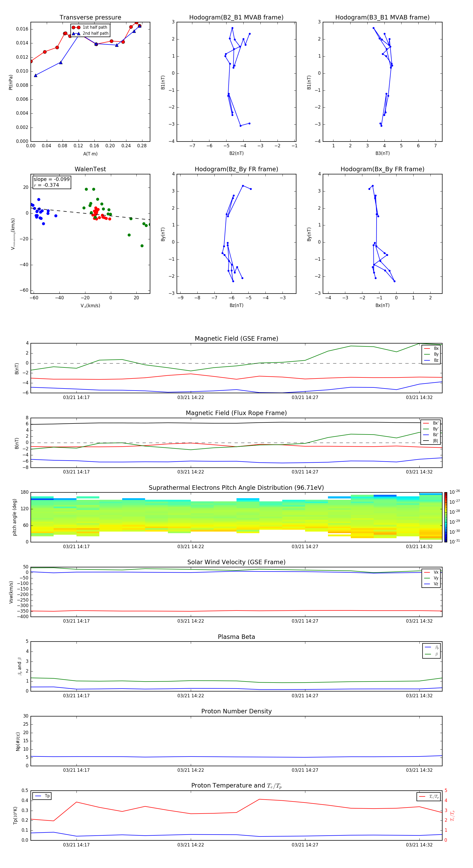473x868 pixels.
Task: Click 'Vx' legend entry in solar wind panel
Action: (x=431, y=573)
